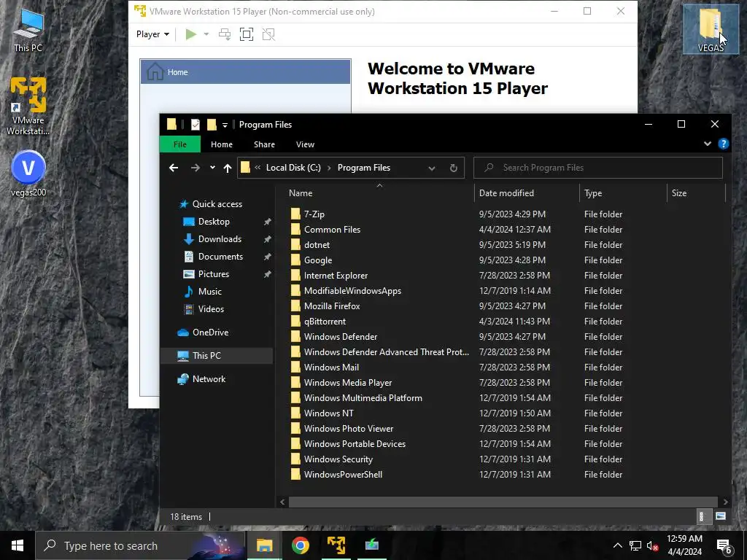The image size is (747, 560).
Task: Open the View ribbon tab
Action: click(x=306, y=144)
